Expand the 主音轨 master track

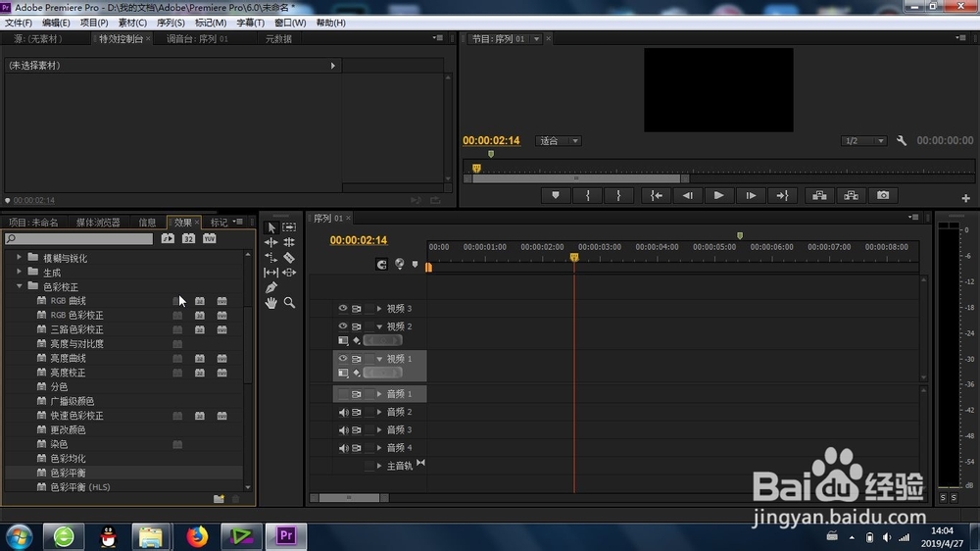(x=379, y=466)
